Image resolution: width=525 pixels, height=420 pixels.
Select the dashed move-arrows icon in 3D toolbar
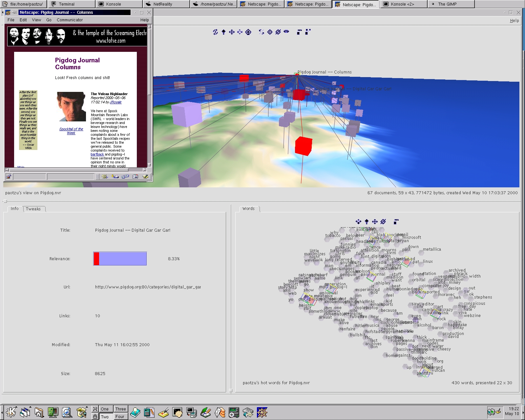point(240,32)
